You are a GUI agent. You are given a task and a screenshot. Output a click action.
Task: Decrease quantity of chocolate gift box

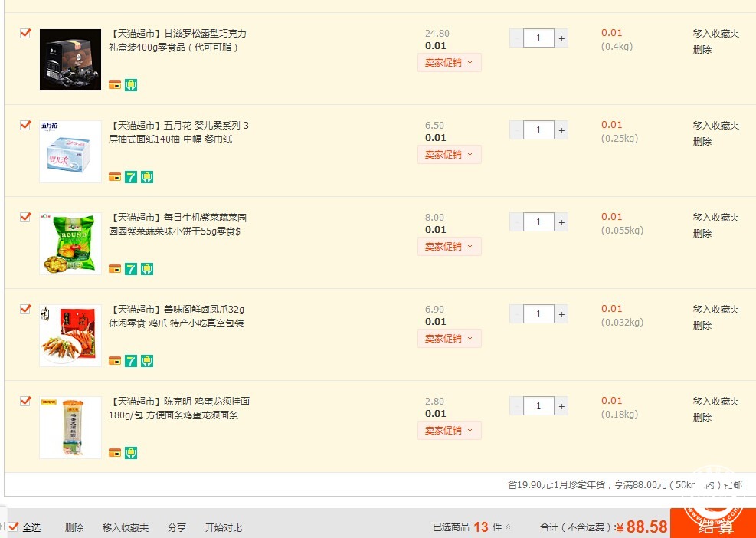[516, 38]
